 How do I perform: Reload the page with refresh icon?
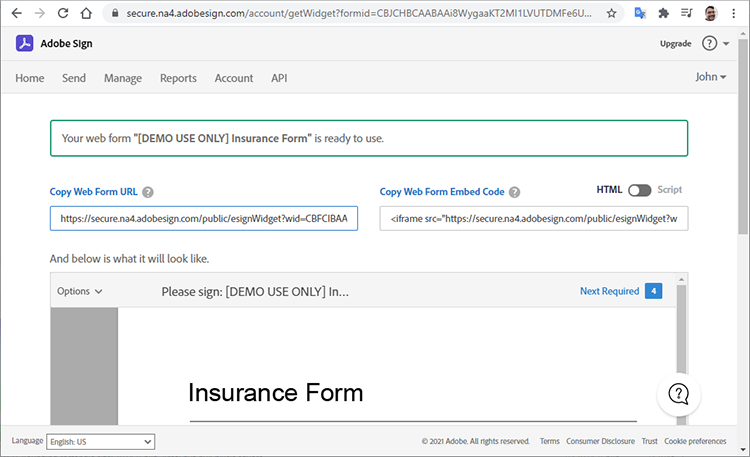coord(63,13)
